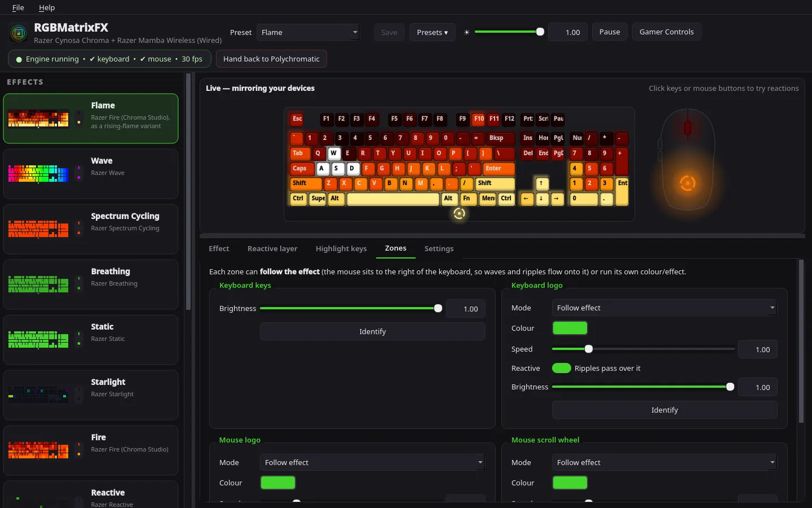This screenshot has width=812, height=508.
Task: Open the File menu
Action: [x=18, y=7]
